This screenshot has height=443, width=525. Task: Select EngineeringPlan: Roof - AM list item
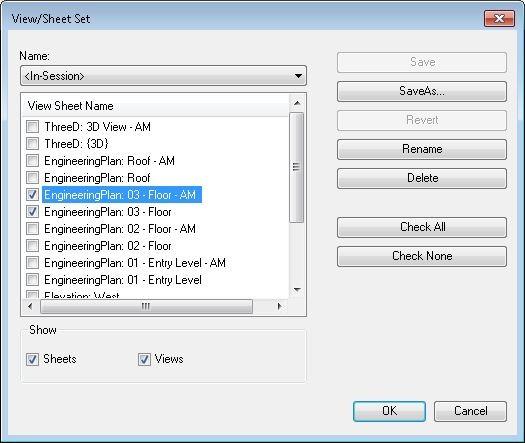click(x=109, y=161)
